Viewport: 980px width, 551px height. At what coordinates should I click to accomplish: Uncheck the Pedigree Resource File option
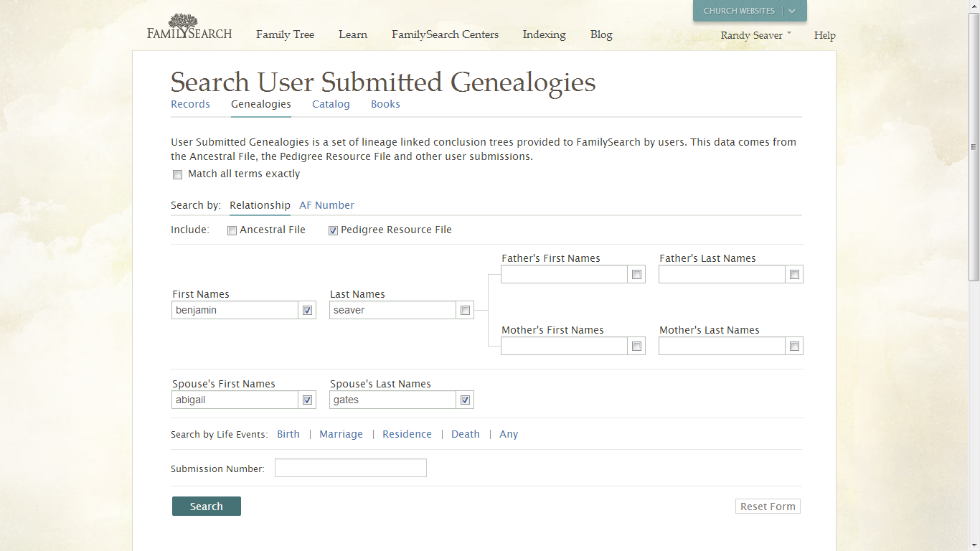tap(333, 230)
